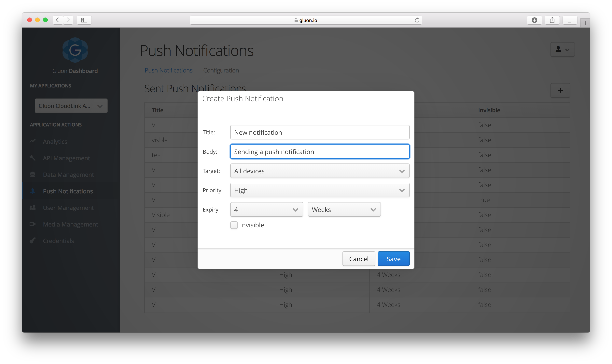612x364 pixels.
Task: Click into the Title input field
Action: pos(319,132)
